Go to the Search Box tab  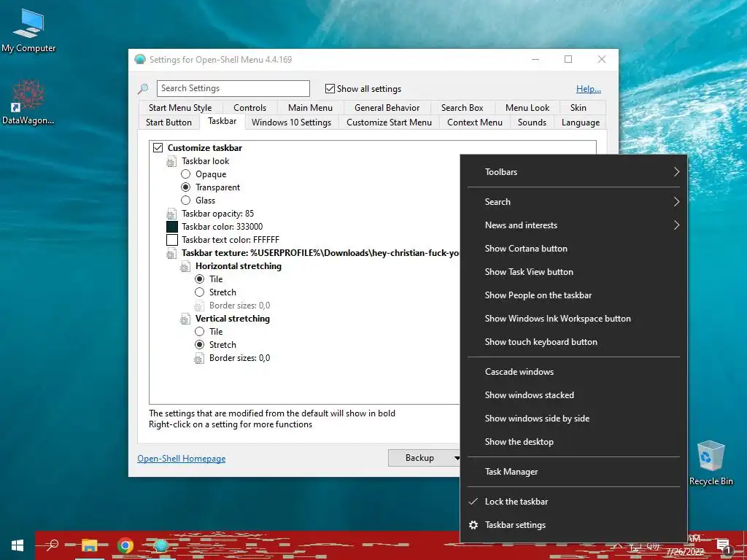(462, 108)
